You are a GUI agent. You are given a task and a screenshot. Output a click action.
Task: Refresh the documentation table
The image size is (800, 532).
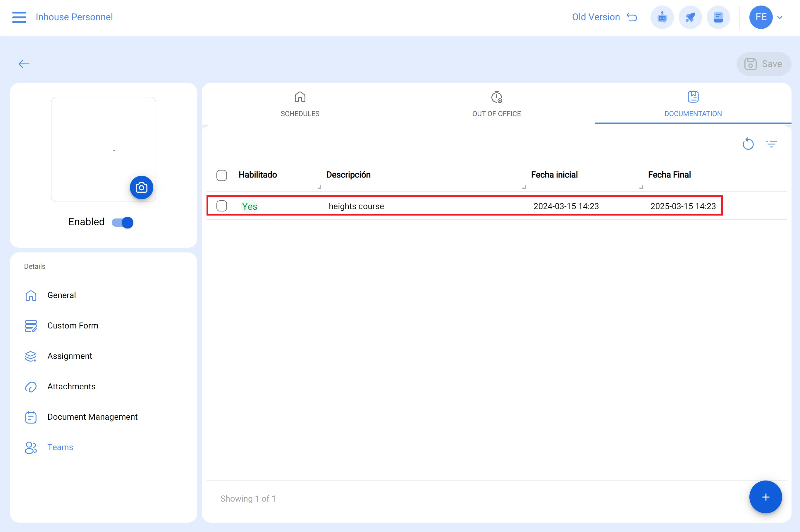749,144
